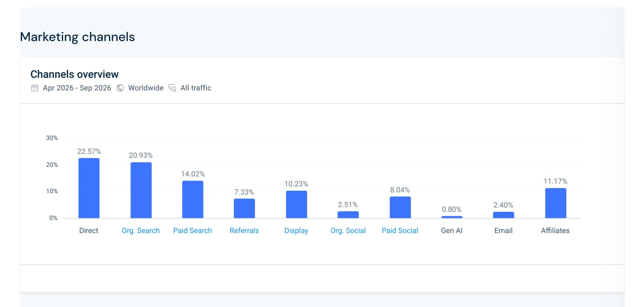Select the Referrals bar at 7.33%
The height and width of the screenshot is (307, 644).
[245, 208]
